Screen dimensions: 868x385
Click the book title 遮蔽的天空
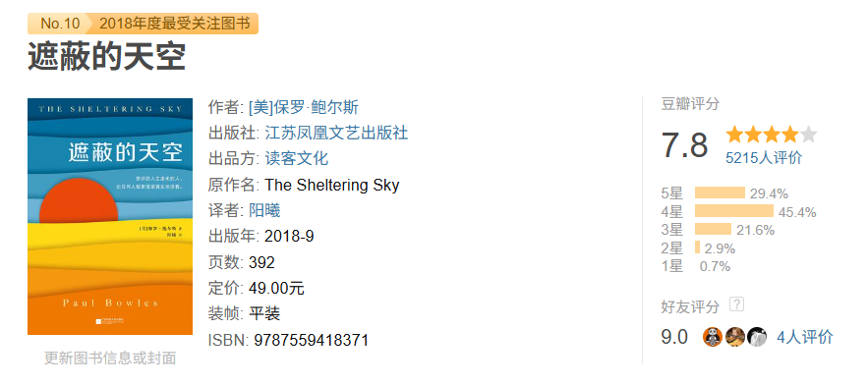tap(107, 56)
